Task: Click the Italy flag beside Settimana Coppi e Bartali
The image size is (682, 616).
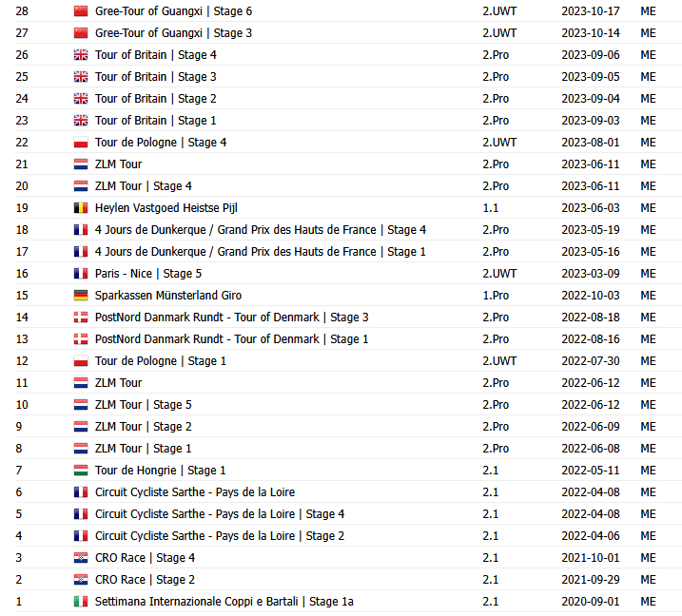Action: [x=81, y=602]
